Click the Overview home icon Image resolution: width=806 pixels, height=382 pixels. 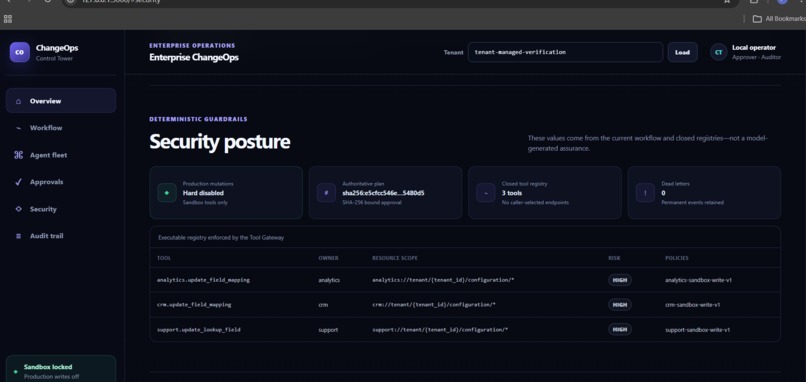click(x=19, y=101)
